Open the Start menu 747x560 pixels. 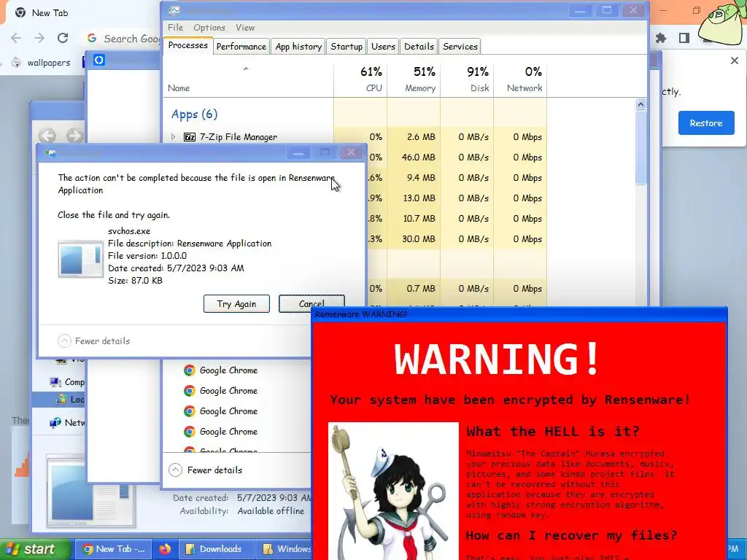(36, 549)
